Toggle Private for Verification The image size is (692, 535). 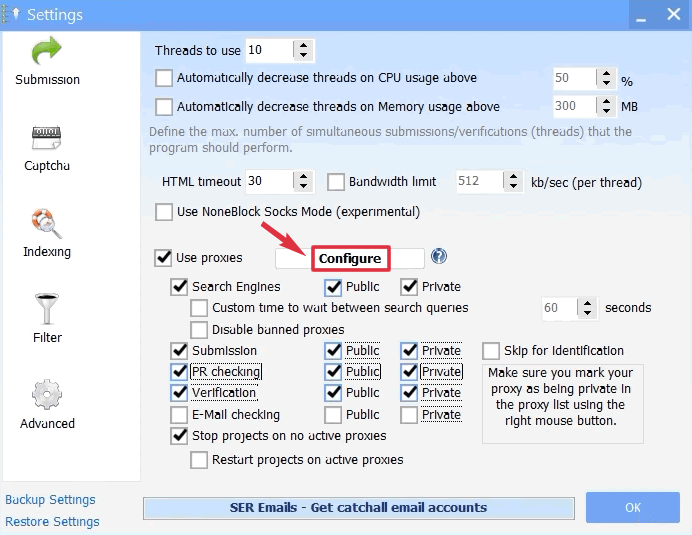[x=410, y=392]
